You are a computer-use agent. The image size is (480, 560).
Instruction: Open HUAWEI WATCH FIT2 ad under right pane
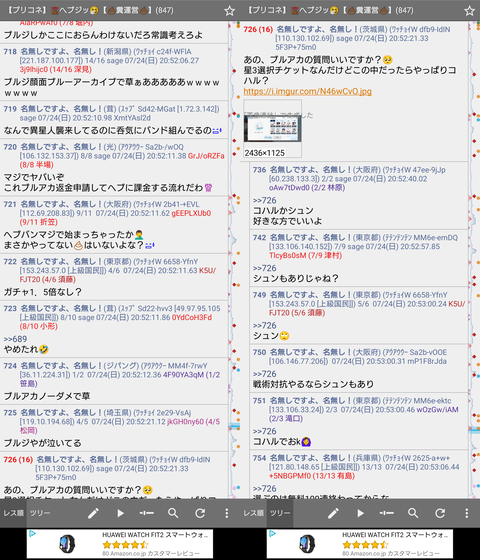(360, 544)
